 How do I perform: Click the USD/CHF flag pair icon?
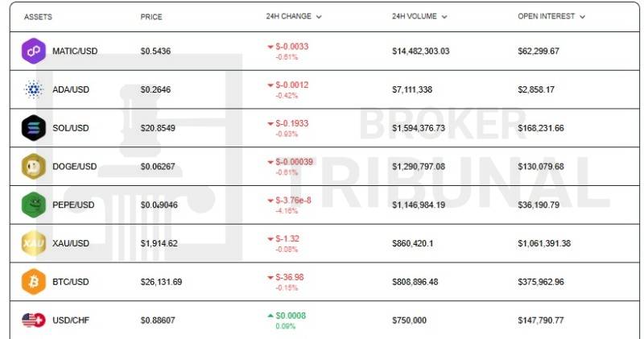click(34, 320)
